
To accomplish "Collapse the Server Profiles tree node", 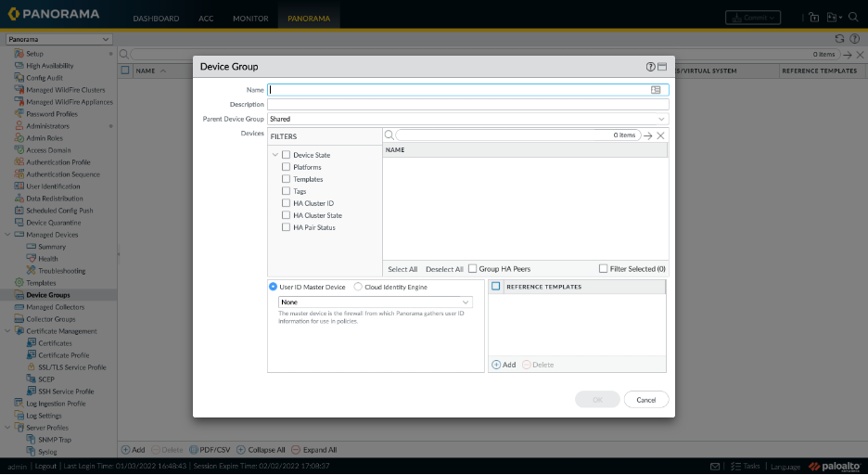I will [x=7, y=428].
